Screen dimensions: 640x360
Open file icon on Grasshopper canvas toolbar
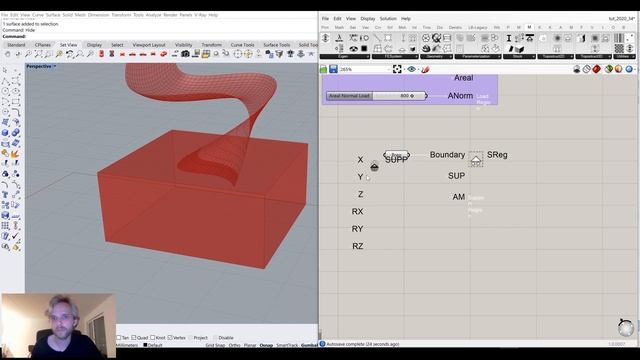click(324, 69)
